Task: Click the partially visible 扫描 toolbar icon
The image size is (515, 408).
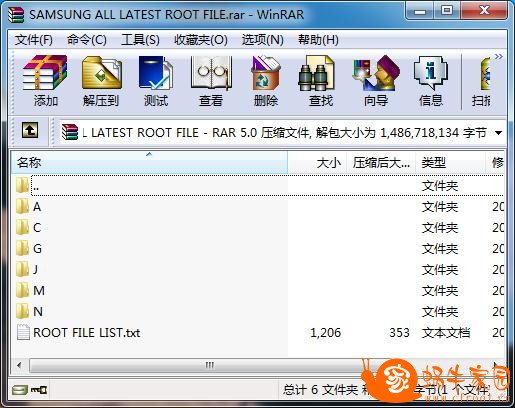Action: click(x=485, y=74)
